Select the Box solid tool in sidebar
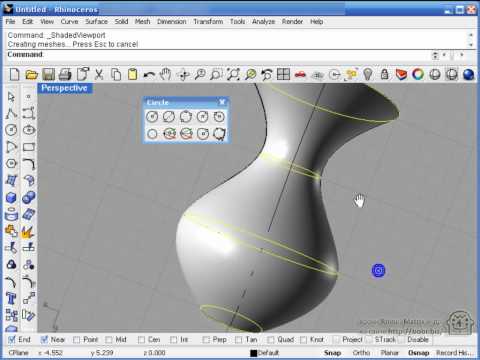 [11, 197]
